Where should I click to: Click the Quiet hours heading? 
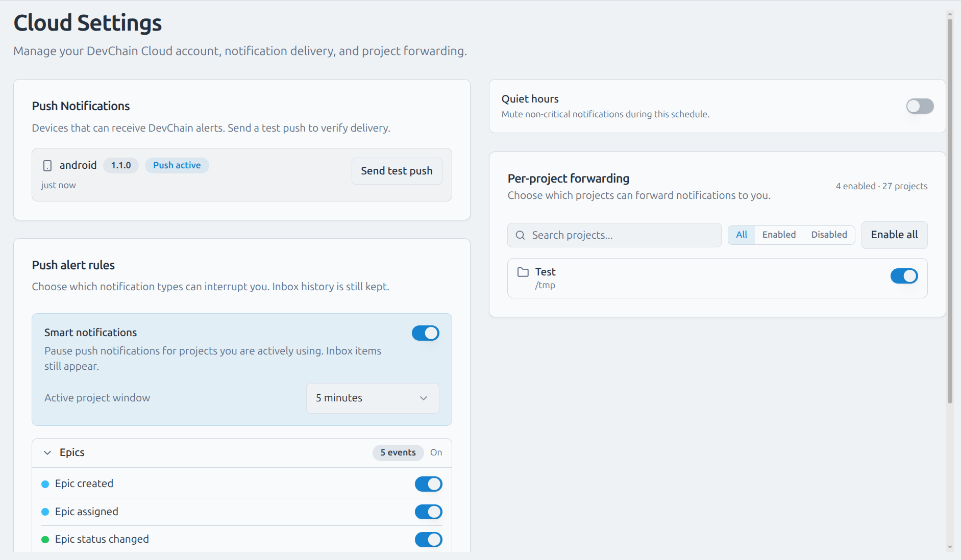530,99
